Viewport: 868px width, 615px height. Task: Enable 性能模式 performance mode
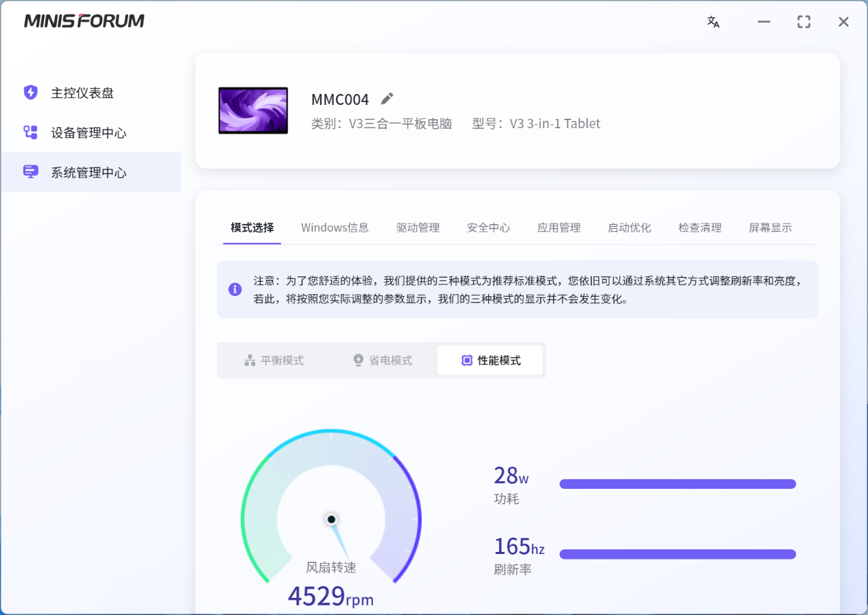tap(490, 359)
